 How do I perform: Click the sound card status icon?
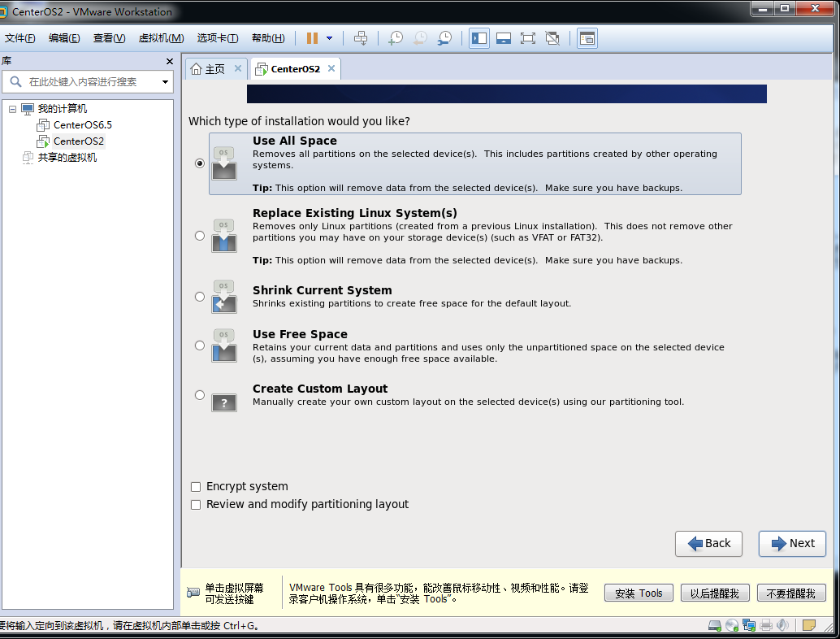coord(782,625)
